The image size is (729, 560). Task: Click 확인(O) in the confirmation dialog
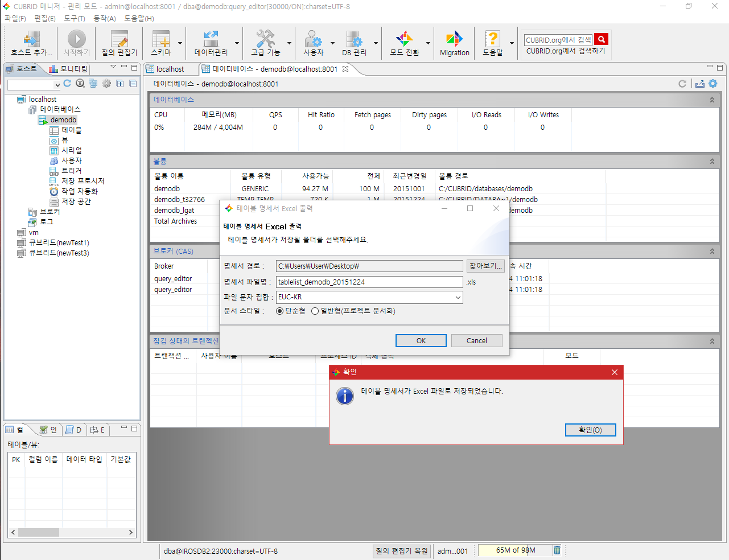[x=591, y=430]
